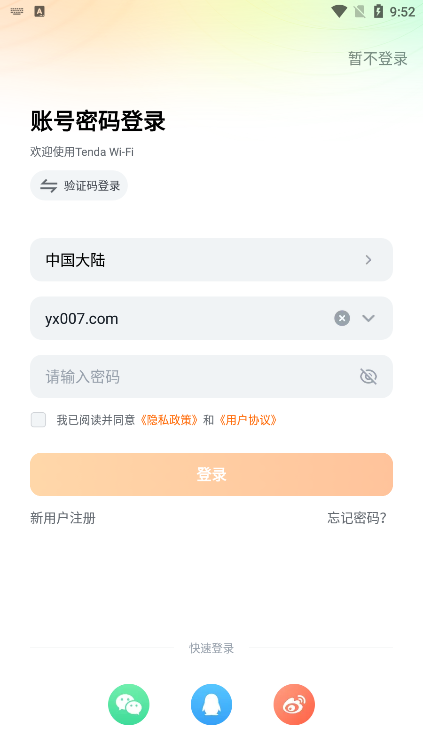This screenshot has height=753, width=423.
Task: Tap the Wi-Fi status bar icon
Action: (339, 12)
